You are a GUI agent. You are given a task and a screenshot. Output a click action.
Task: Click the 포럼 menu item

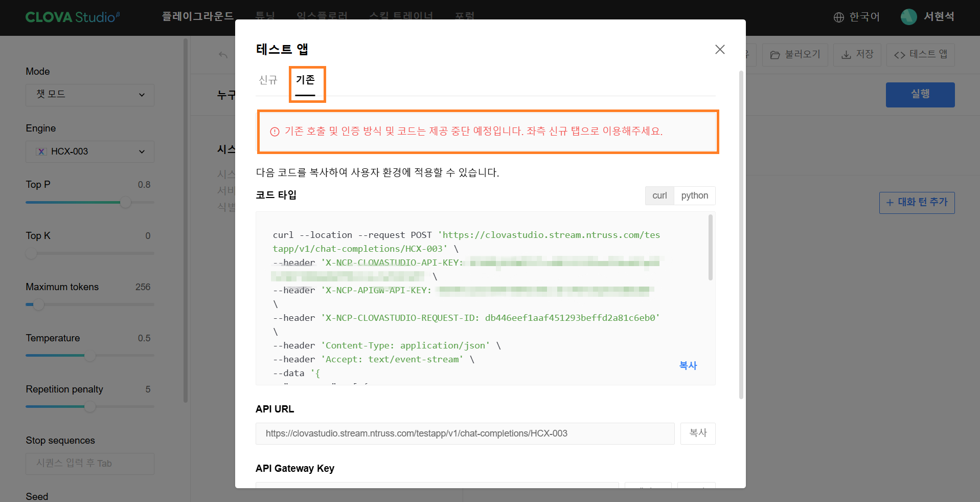(x=465, y=16)
